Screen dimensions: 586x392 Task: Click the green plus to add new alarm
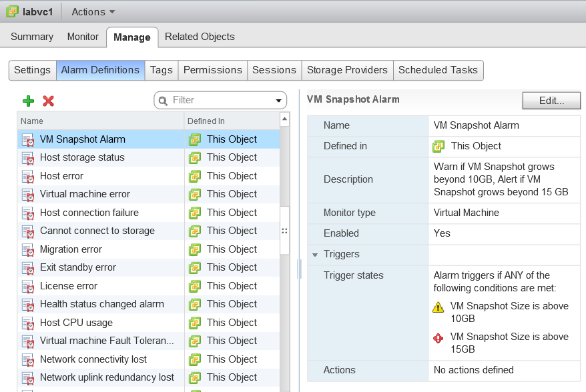[27, 101]
